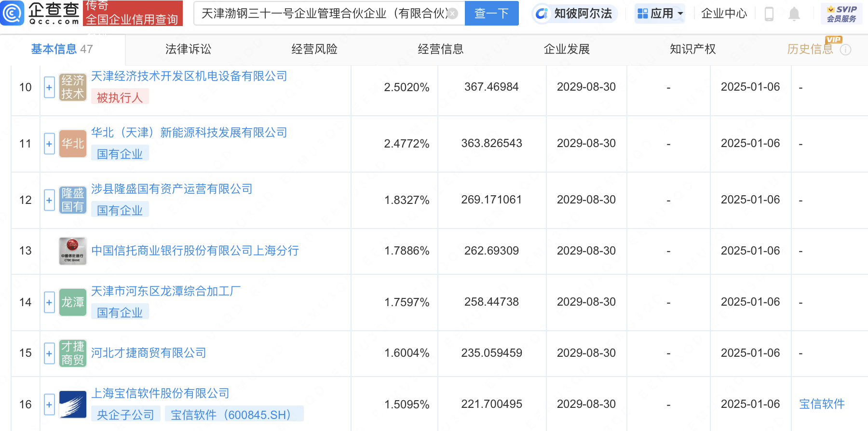868x431 pixels.
Task: Click the 隆盛国有 company logo
Action: coord(73,200)
